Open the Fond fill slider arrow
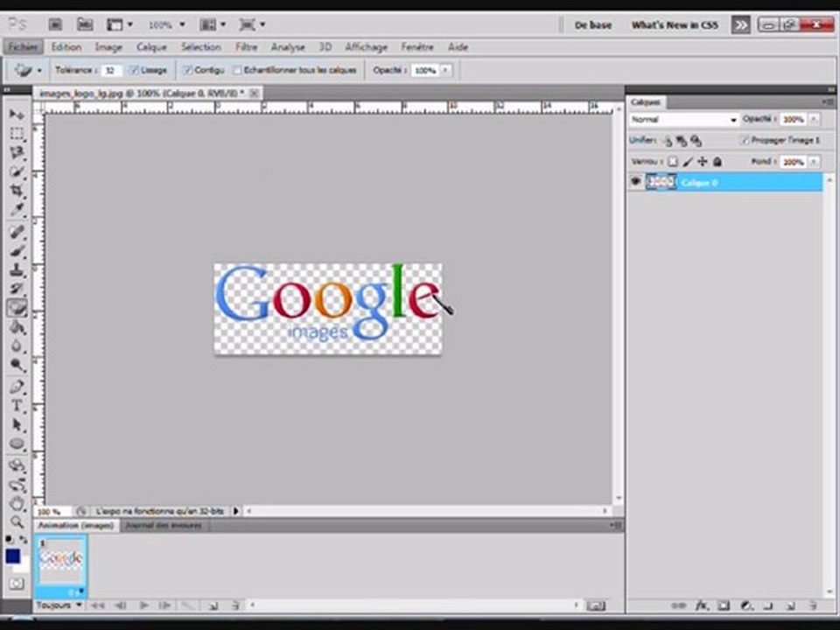Image resolution: width=840 pixels, height=630 pixels. 814,161
